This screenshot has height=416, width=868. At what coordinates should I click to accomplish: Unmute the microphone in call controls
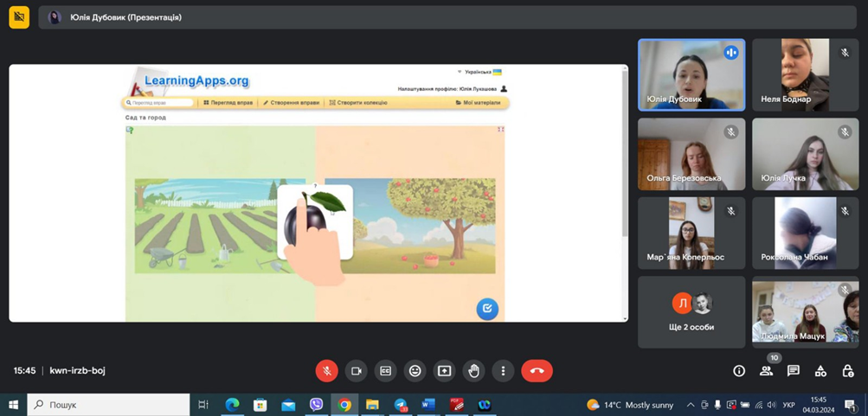326,371
